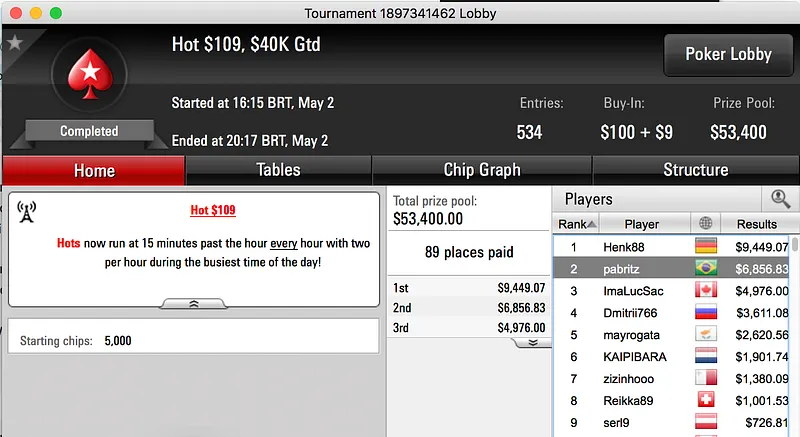Screen dimensions: 800x437
Task: Click the favorite star icon
Action: pyautogui.click(x=14, y=44)
